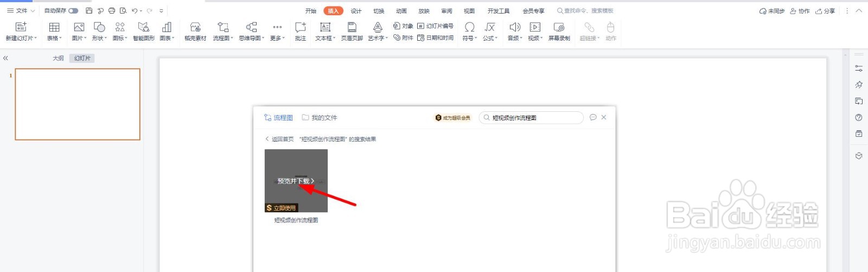Open the 更多 dropdown
Viewport: 868px width, 272px height.
pyautogui.click(x=277, y=31)
